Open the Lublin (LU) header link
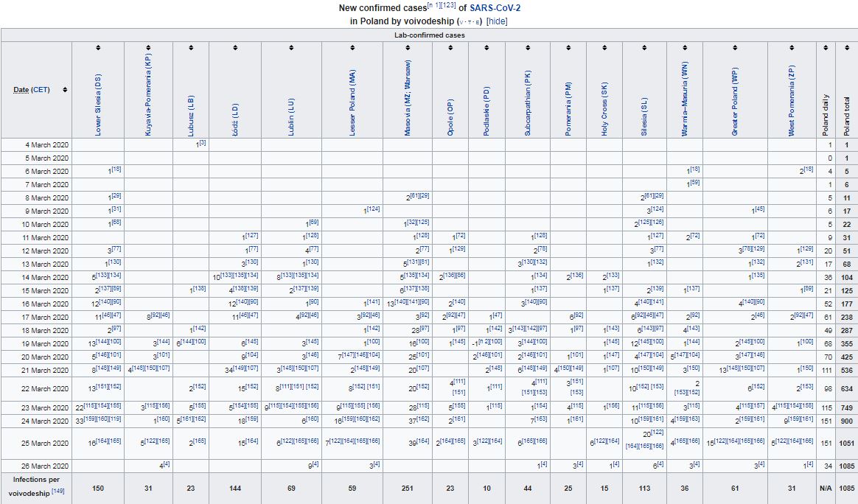This screenshot has width=858, height=504. pos(291,117)
